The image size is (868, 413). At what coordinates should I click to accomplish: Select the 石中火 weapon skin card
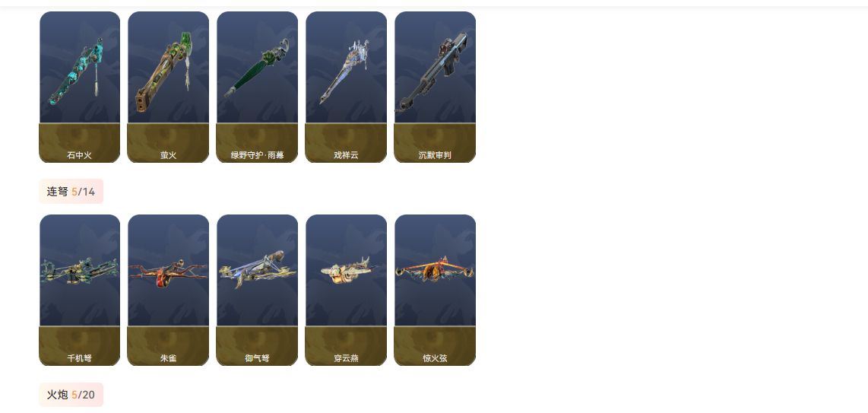80,87
